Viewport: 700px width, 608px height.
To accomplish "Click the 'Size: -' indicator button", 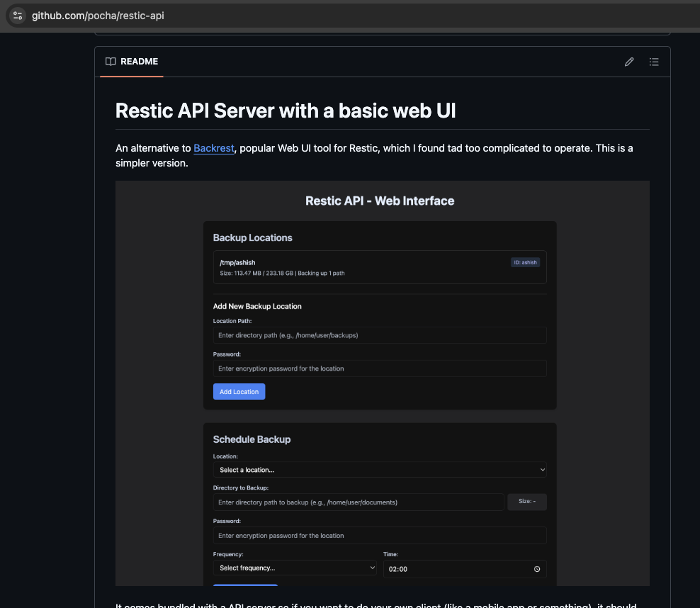I will [x=527, y=502].
